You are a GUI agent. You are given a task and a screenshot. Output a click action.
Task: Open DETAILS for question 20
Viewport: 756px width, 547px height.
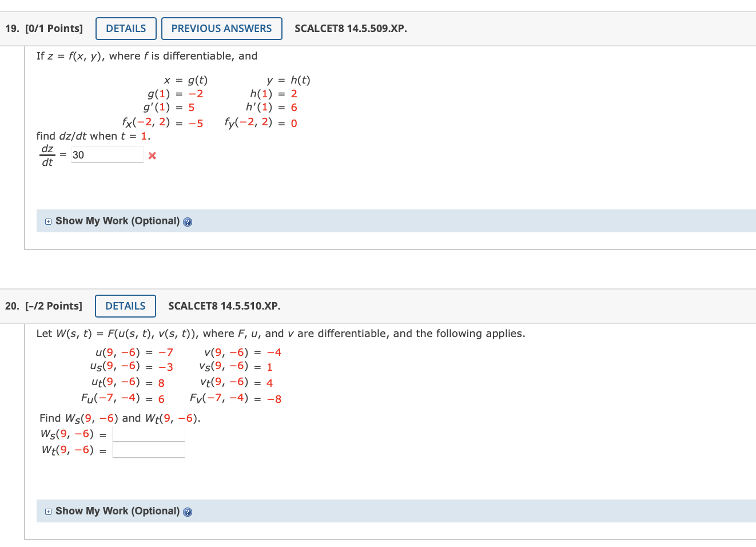click(x=125, y=306)
